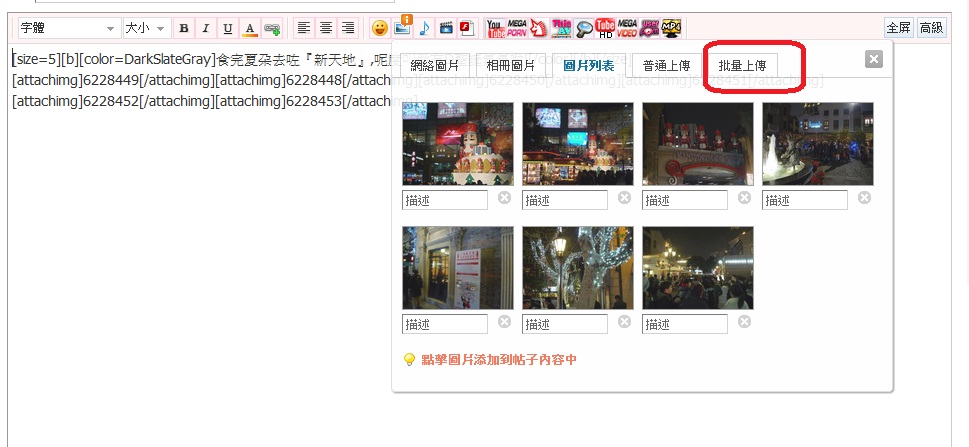This screenshot has width=969, height=447.
Task: Insert the night street crowd thumbnail
Action: (x=698, y=268)
